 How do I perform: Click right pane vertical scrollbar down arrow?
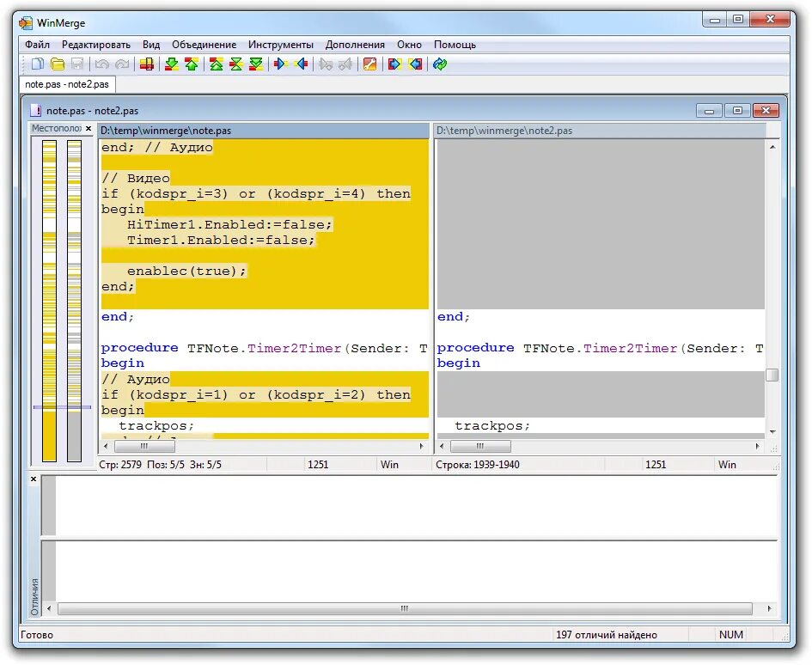pos(772,432)
